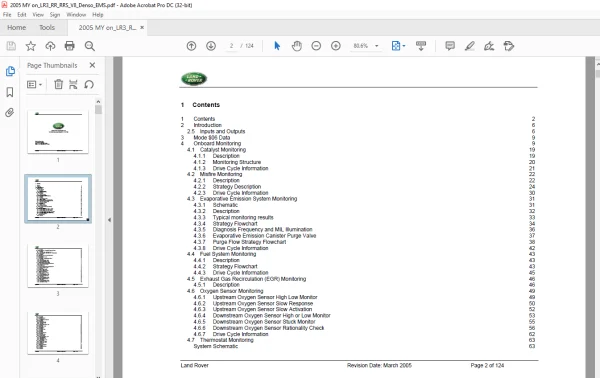Viewport: 600px width, 378px height.
Task: Collapse the navigation pane arrow
Action: point(109,220)
